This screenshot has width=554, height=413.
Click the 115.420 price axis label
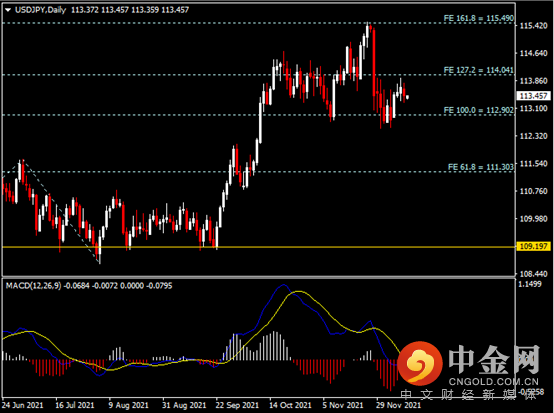tap(534, 26)
